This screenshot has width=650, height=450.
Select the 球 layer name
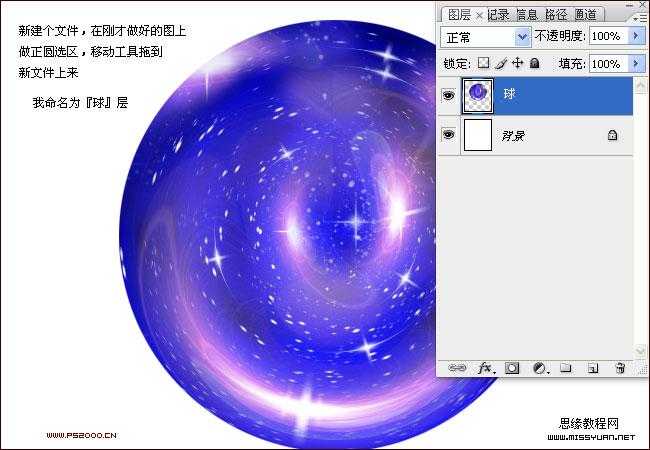pos(509,94)
